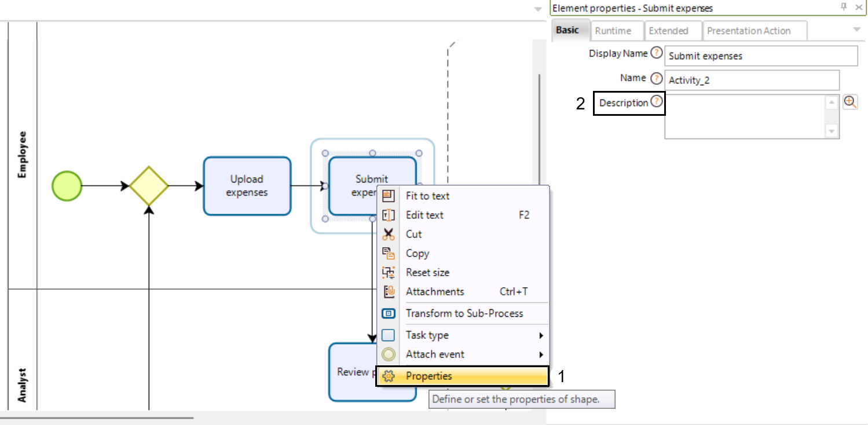Click the Attachments icon
The image size is (868, 425).
click(x=389, y=291)
